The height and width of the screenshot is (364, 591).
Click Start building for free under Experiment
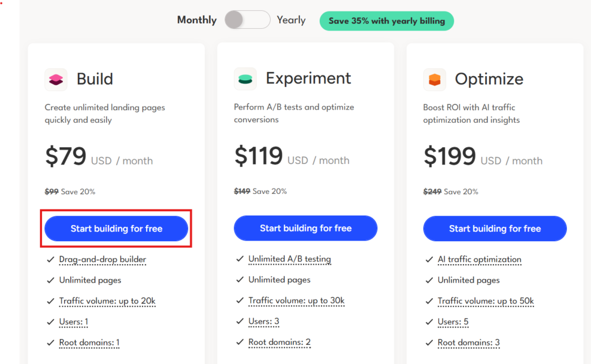305,228
